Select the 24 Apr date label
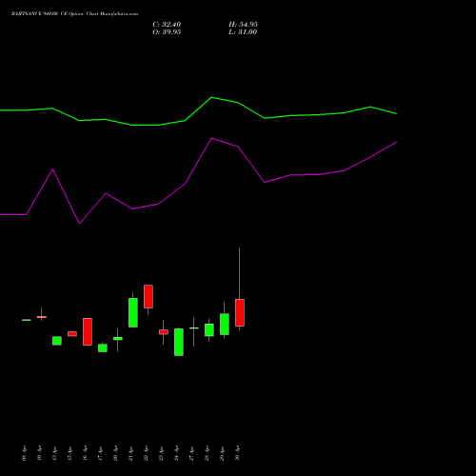476x476 pixels. tap(177, 453)
